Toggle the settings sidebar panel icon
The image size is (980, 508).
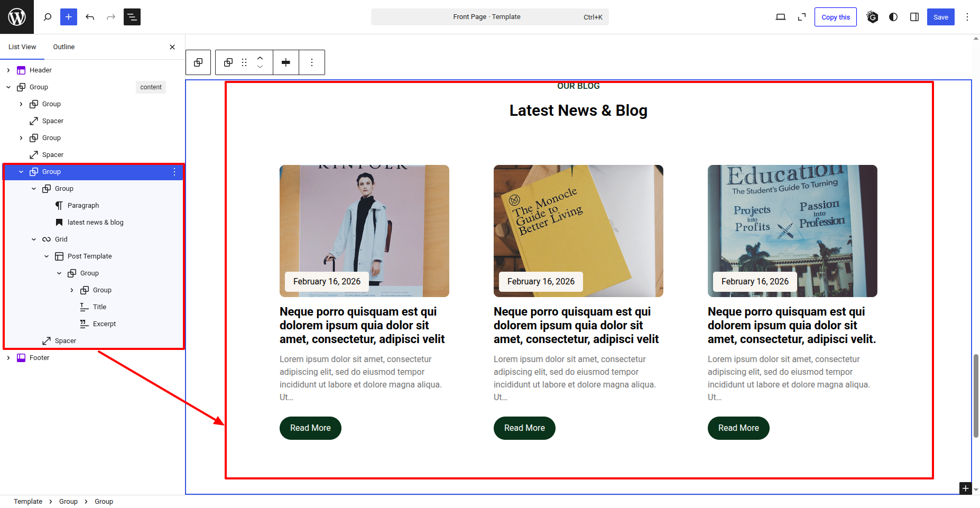(914, 17)
